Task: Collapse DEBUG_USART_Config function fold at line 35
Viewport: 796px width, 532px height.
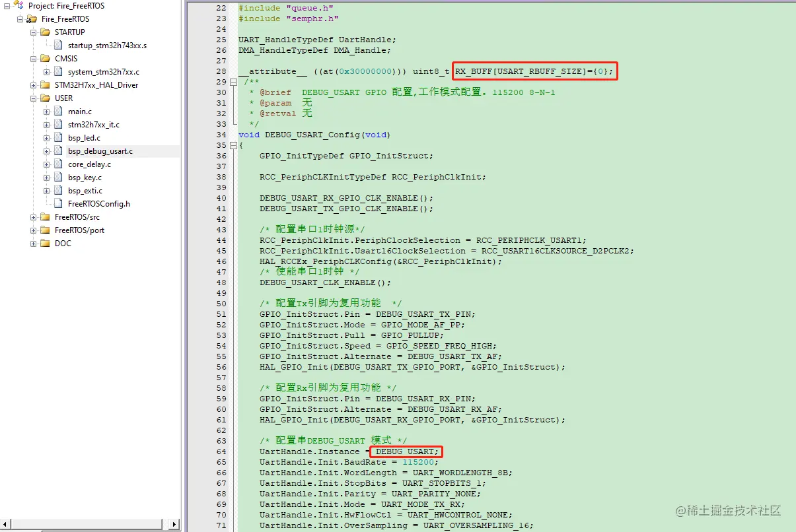Action: 233,145
